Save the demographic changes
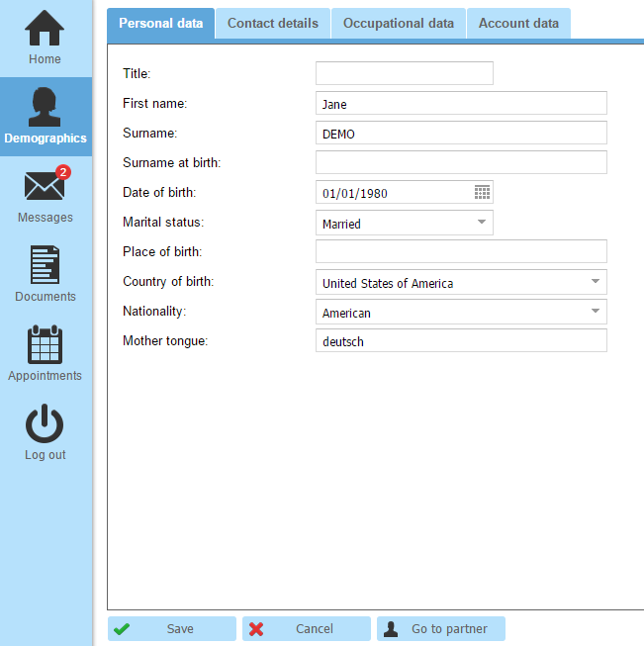 click(x=172, y=629)
